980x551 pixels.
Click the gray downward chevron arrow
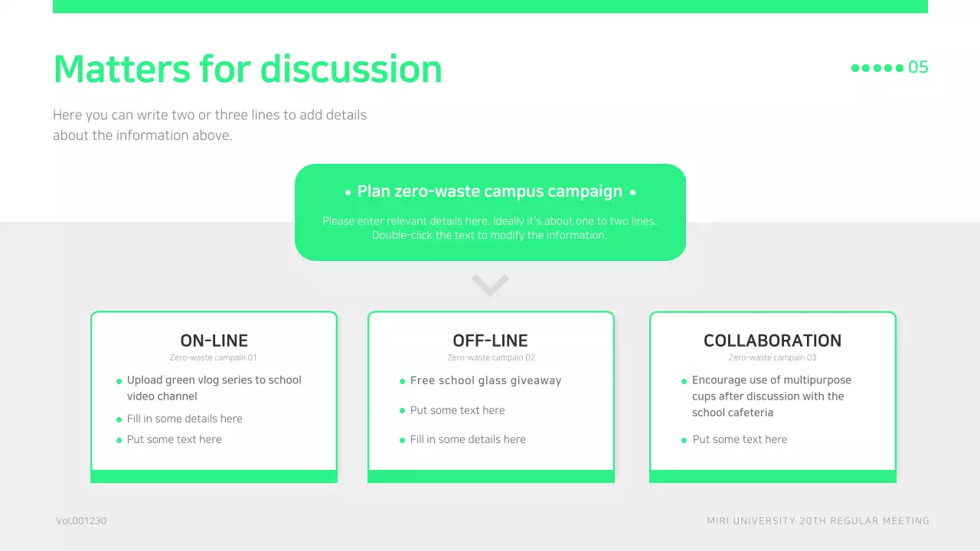click(490, 285)
